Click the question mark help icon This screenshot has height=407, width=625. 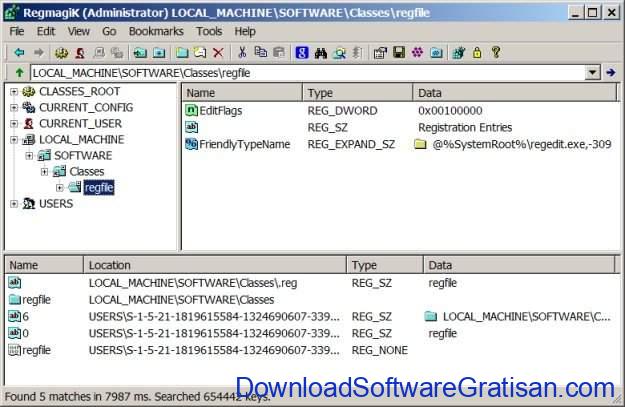coord(494,52)
